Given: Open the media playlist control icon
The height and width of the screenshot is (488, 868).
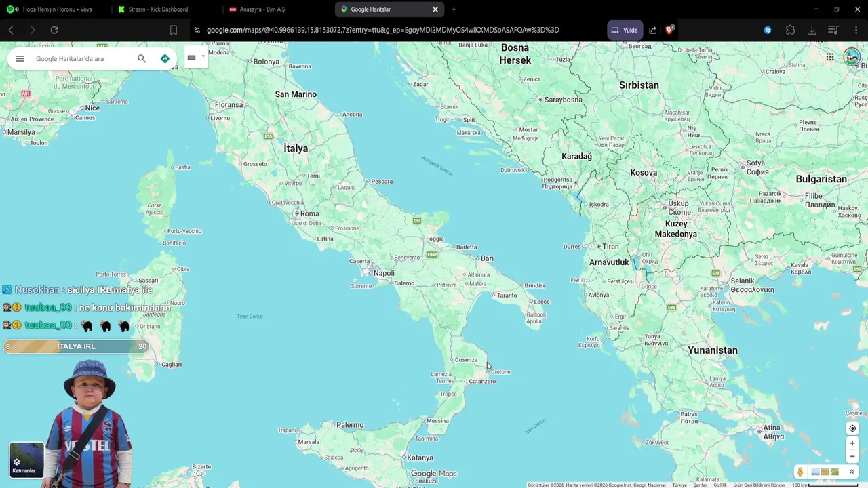Looking at the screenshot, I should [833, 30].
